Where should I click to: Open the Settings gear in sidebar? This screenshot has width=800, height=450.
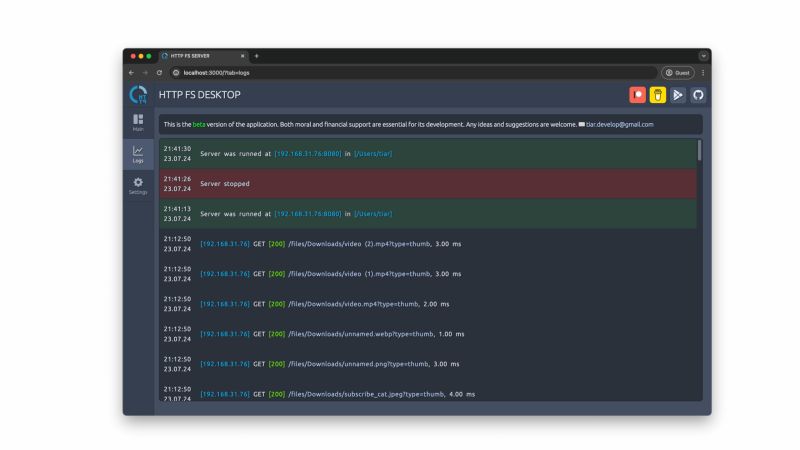[x=138, y=185]
